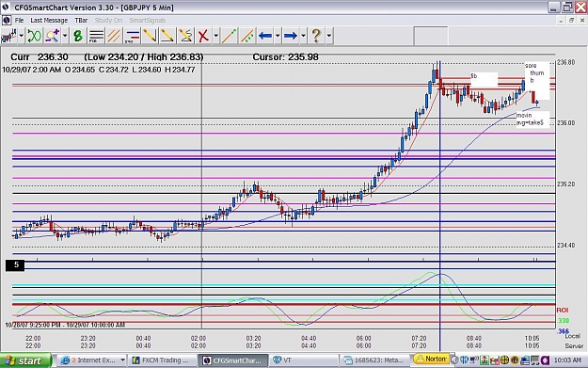Select the trend line with green dots tool
Viewport: 588px width, 368px height.
click(230, 36)
